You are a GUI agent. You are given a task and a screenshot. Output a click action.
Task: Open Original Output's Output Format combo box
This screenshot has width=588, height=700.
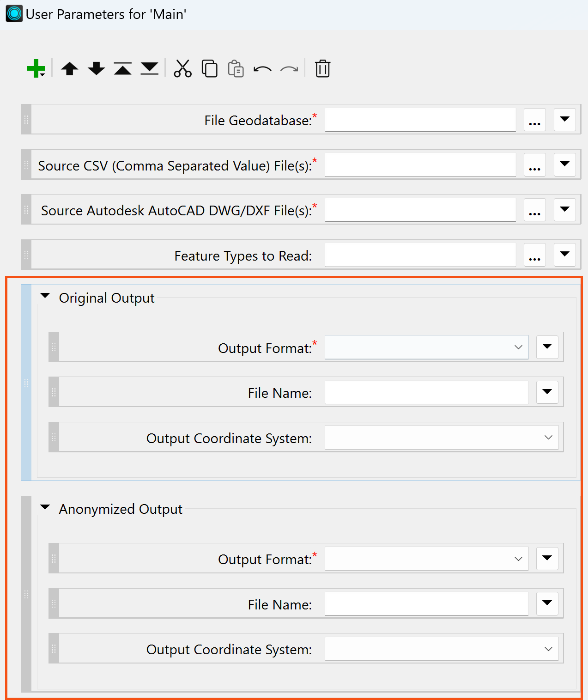pyautogui.click(x=427, y=347)
